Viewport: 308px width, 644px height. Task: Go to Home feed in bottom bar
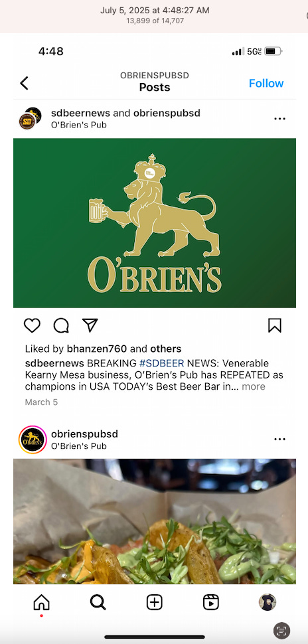click(41, 603)
